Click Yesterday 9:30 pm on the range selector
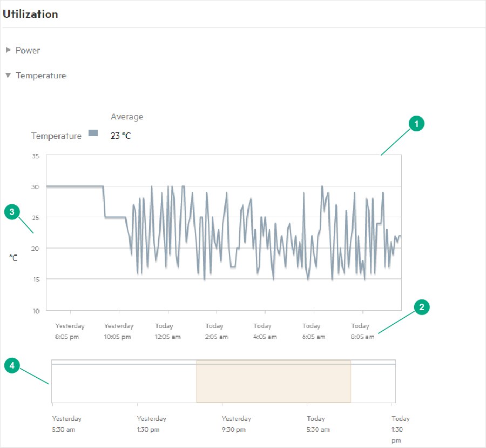This screenshot has width=486, height=448. [x=236, y=424]
